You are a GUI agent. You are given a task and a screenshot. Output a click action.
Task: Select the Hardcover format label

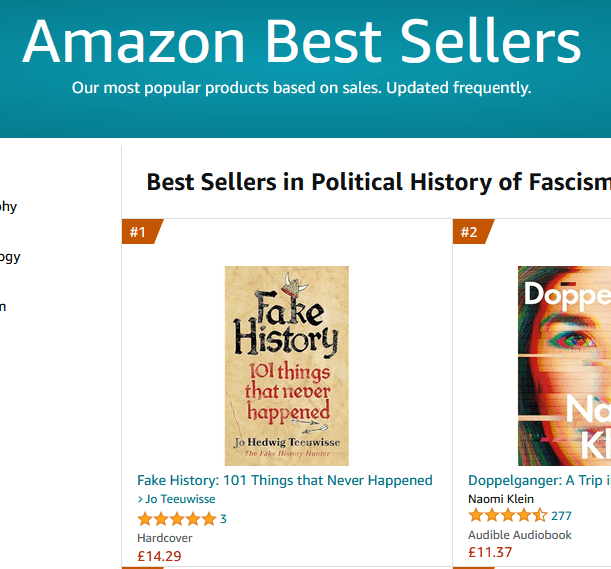click(165, 538)
